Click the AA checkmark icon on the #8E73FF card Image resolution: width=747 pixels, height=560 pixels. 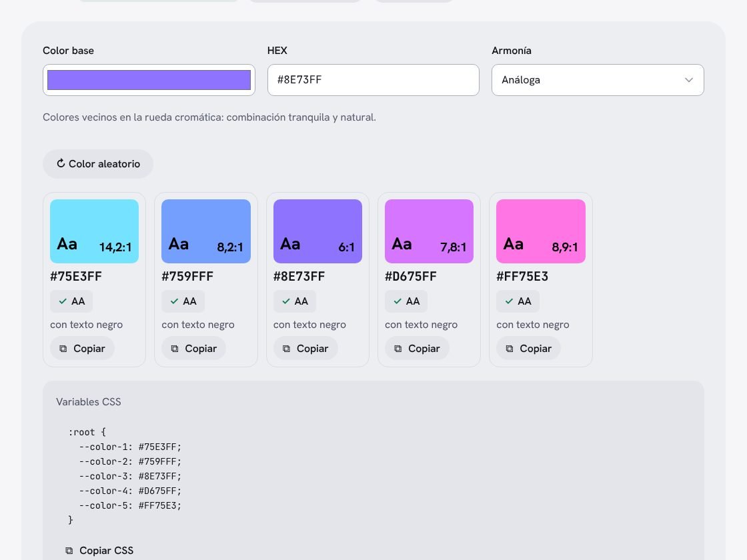pos(286,301)
